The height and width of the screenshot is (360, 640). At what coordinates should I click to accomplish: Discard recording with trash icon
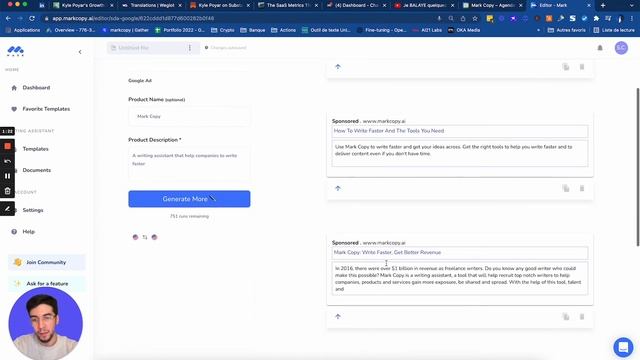click(x=7, y=191)
